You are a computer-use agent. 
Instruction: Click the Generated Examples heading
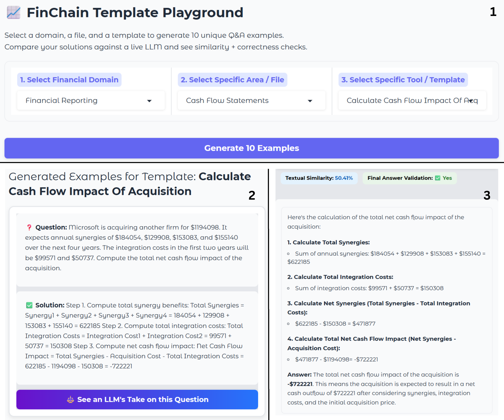pyautogui.click(x=130, y=184)
